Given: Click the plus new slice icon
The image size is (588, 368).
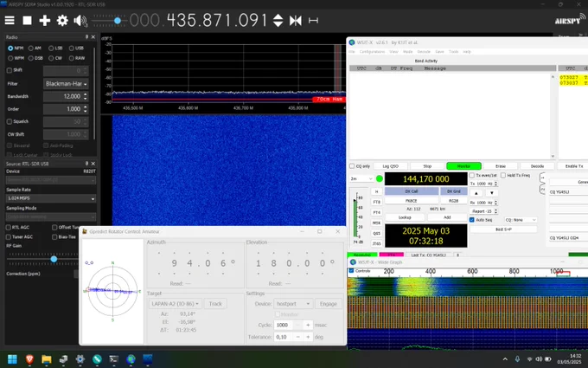Looking at the screenshot, I should coord(45,20).
